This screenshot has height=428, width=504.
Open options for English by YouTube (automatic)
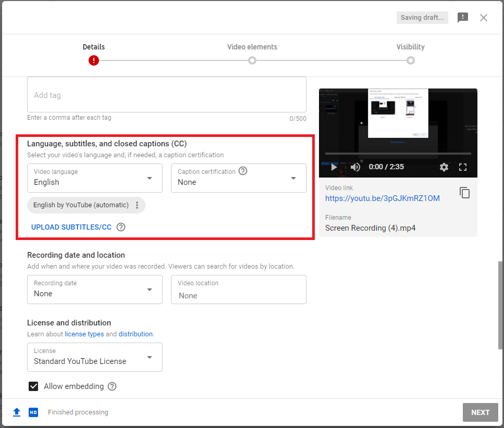137,205
